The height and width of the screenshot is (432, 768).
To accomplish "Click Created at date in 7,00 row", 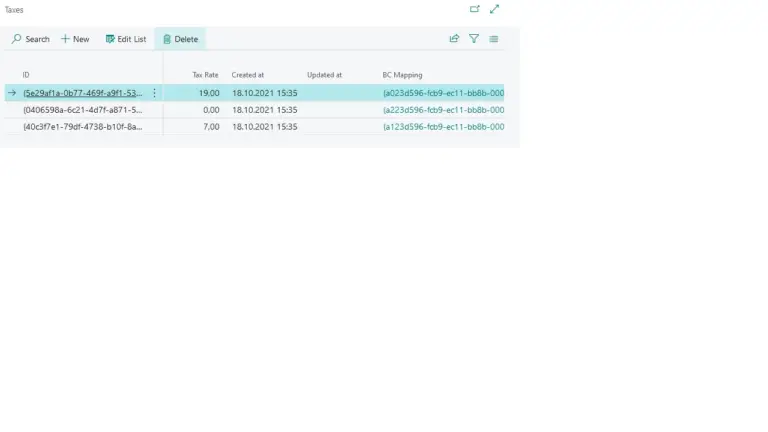I will point(264,126).
